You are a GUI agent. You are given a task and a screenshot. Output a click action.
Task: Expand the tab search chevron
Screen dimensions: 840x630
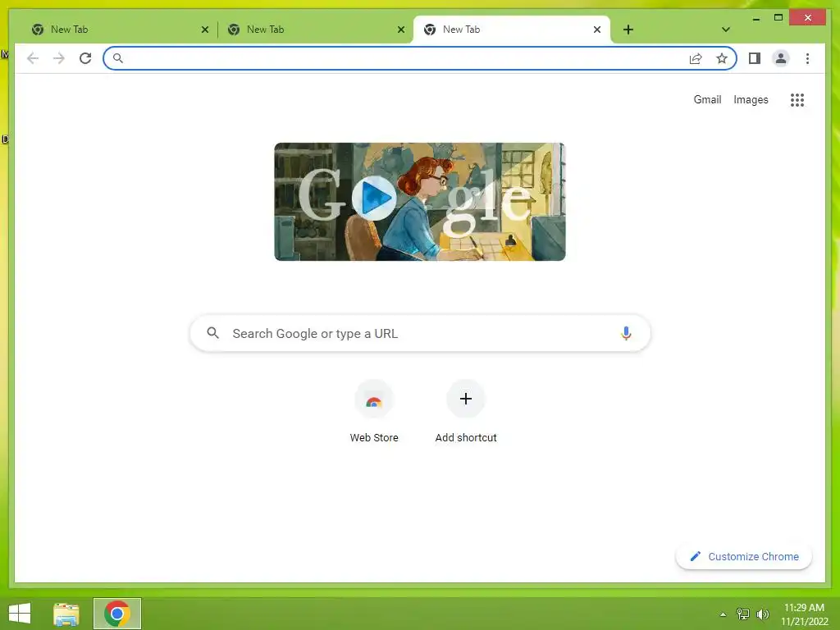point(726,30)
